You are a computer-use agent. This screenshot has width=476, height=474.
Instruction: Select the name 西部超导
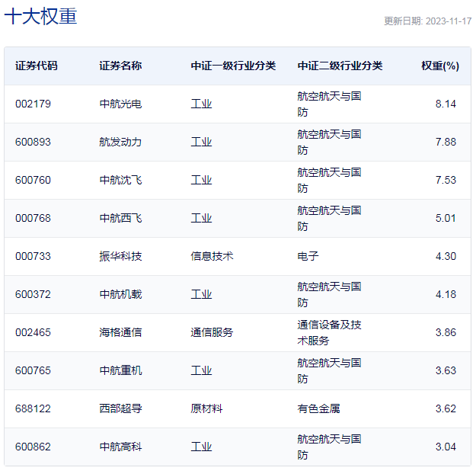pos(120,408)
